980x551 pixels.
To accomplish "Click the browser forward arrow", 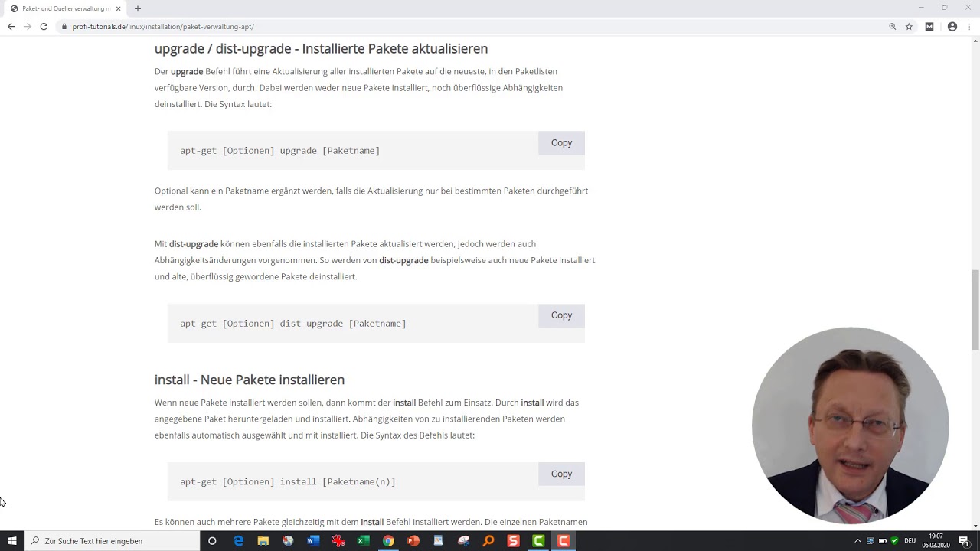I will click(28, 26).
